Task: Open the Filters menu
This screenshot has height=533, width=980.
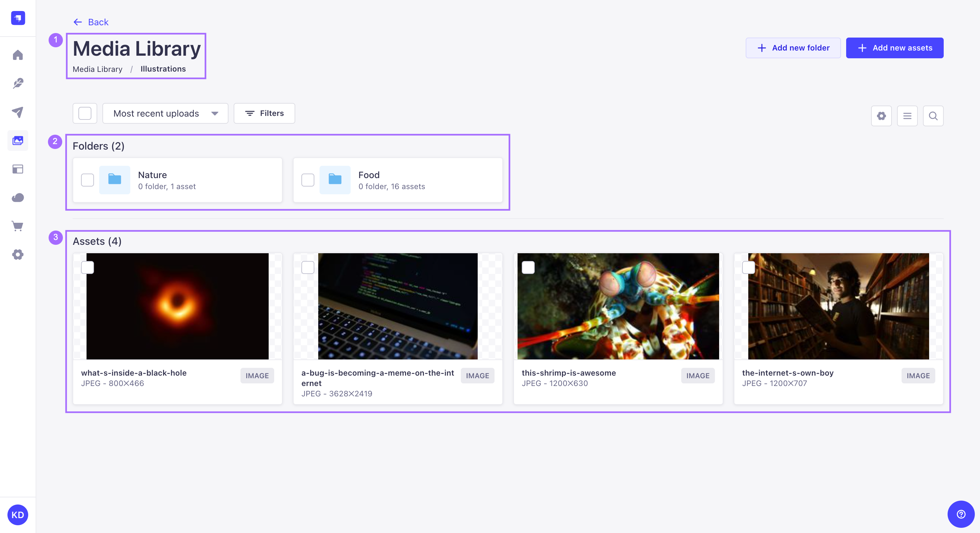Action: 264,113
